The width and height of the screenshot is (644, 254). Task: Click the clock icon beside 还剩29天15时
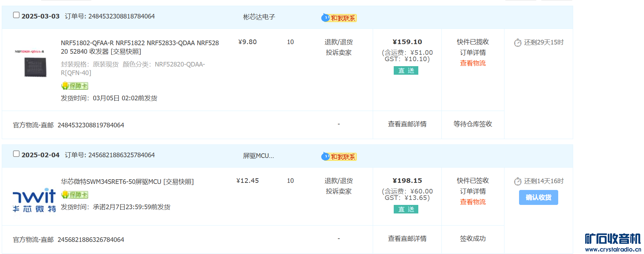[518, 43]
